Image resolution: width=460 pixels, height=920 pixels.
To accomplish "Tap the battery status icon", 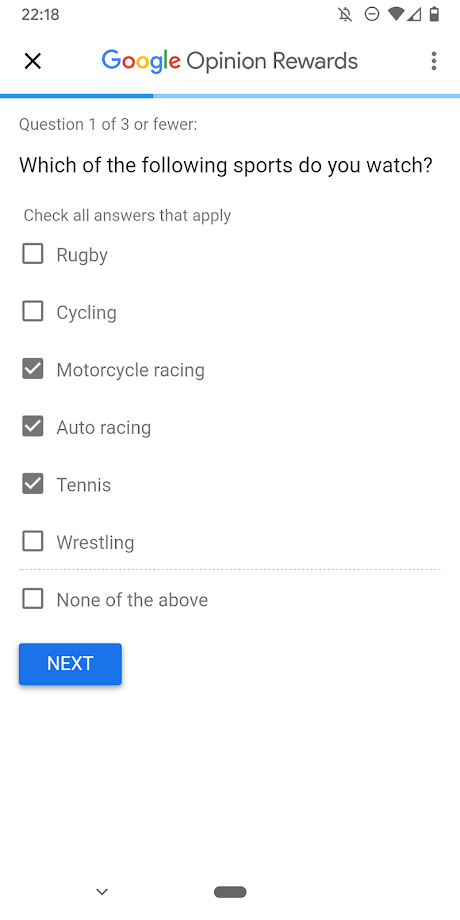I will tap(434, 14).
